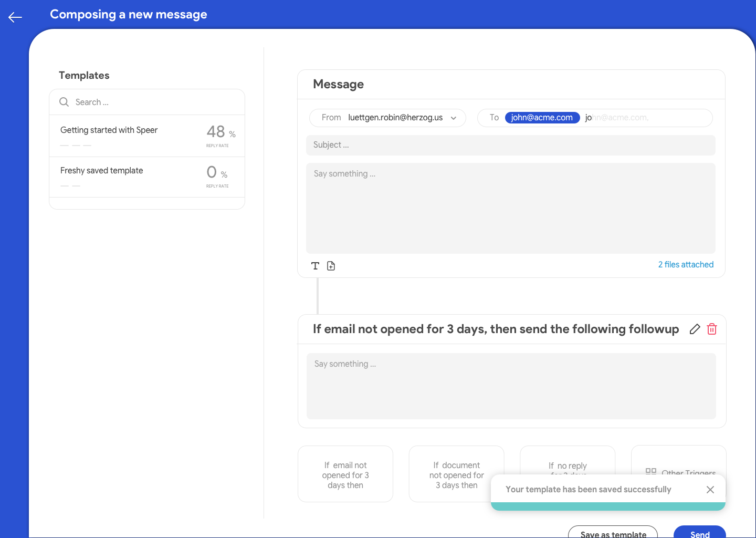Select the john@acme.com recipient chip
The height and width of the screenshot is (538, 756).
coord(542,118)
